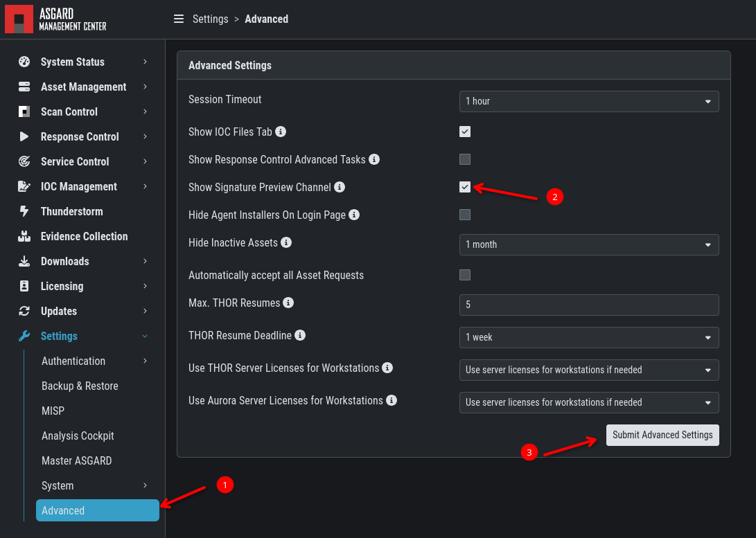The height and width of the screenshot is (538, 756).
Task: Click Submit Advanced Settings button
Action: pyautogui.click(x=662, y=435)
